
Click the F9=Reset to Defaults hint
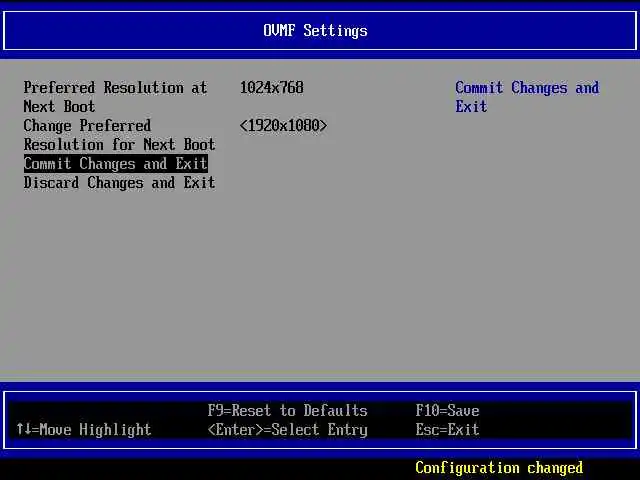tap(287, 410)
